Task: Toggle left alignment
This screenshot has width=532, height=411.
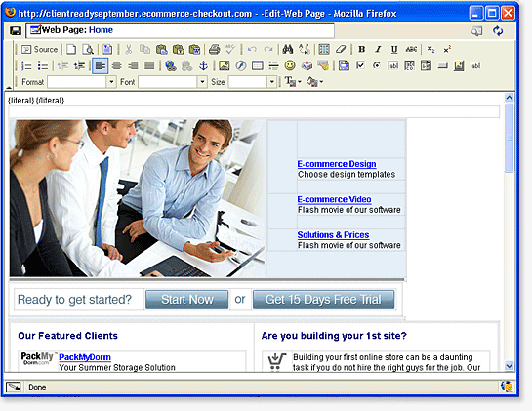Action: 101,65
